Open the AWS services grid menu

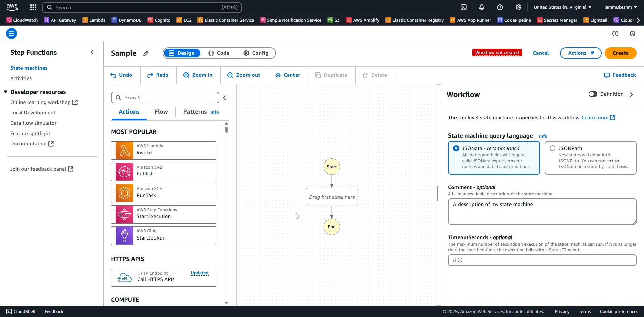33,7
